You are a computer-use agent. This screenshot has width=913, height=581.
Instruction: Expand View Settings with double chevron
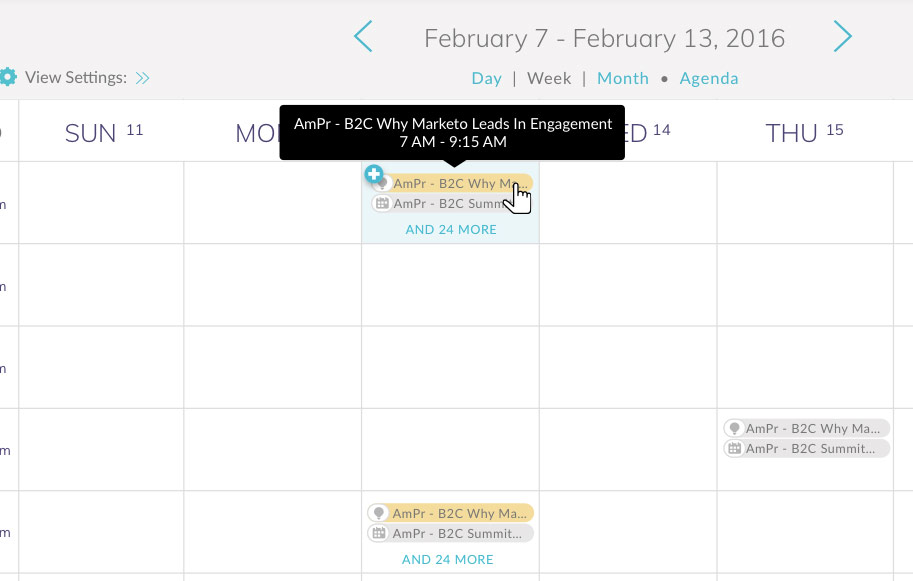(x=143, y=78)
